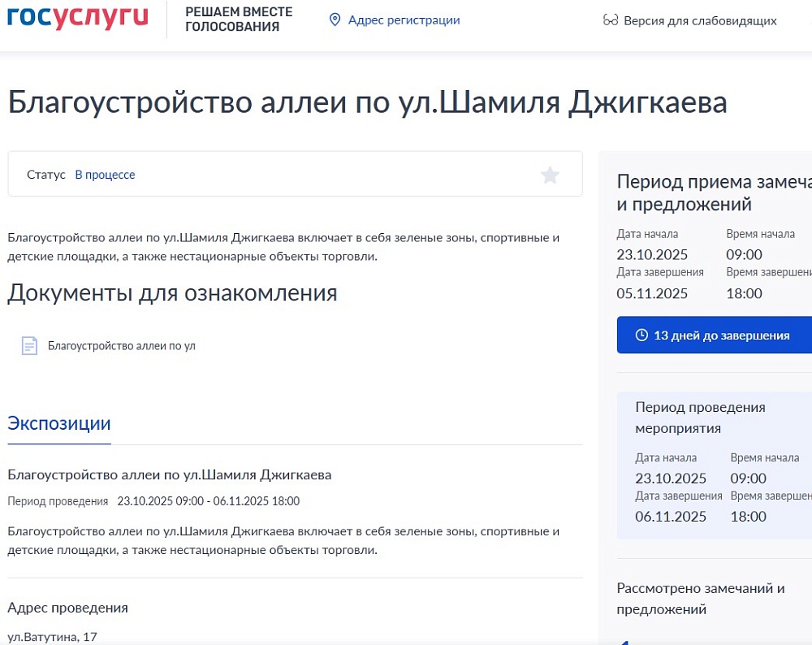The image size is (812, 645).
Task: Click the Госуслуги logo
Action: pos(78,18)
